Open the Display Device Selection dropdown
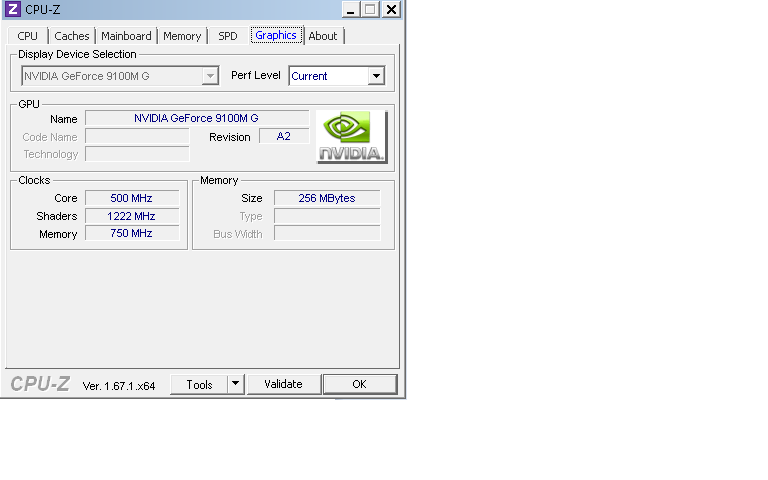This screenshot has height=480, width=768. [x=210, y=76]
